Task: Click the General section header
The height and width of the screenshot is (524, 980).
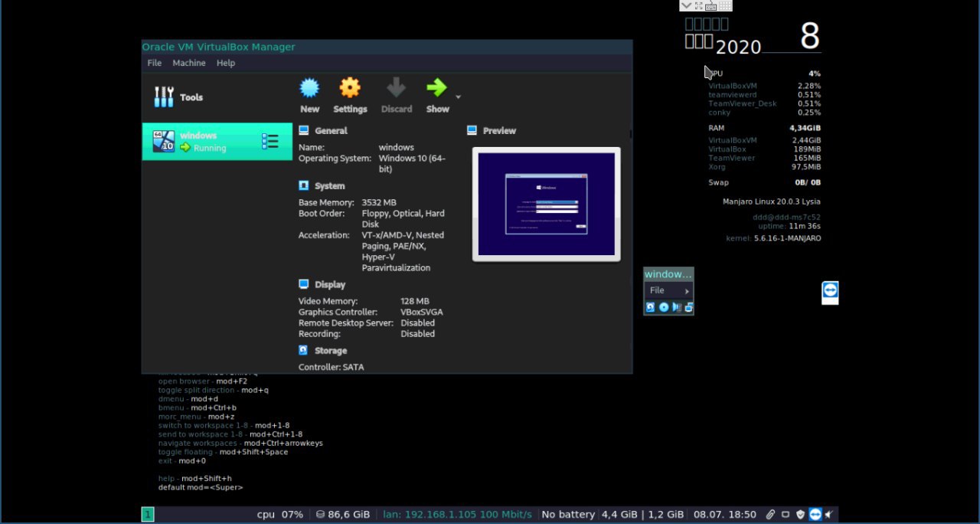Action: tap(331, 130)
